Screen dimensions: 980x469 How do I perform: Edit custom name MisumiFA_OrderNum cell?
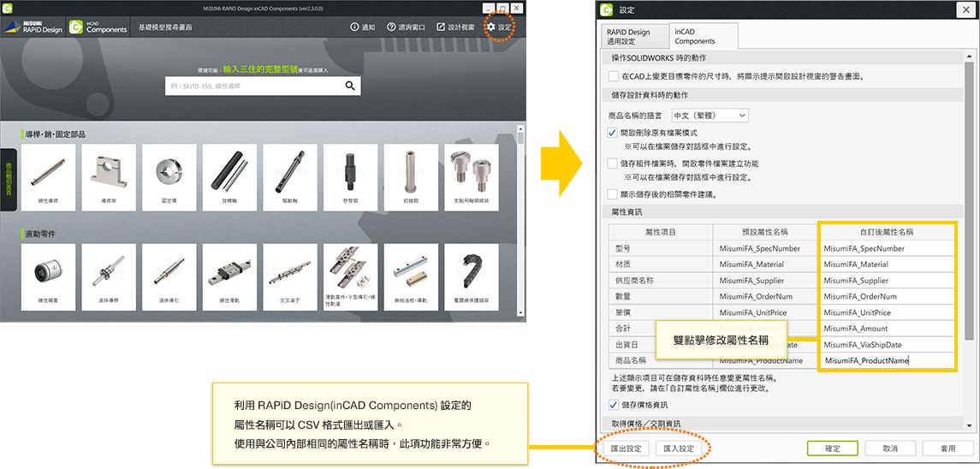[x=887, y=296]
